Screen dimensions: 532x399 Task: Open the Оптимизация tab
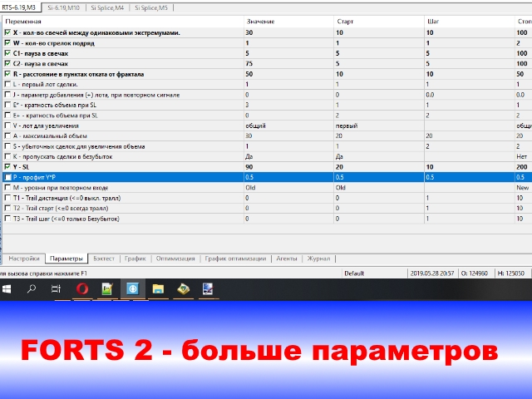(175, 259)
